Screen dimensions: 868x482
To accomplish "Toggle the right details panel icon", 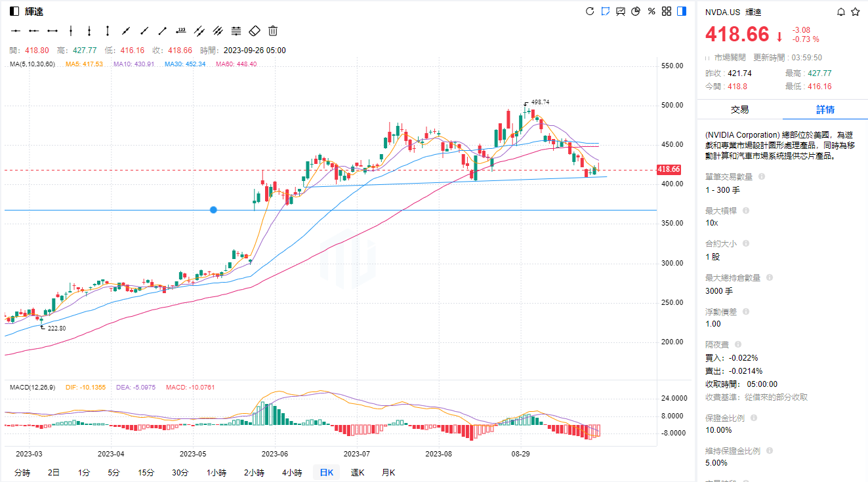I will [682, 11].
